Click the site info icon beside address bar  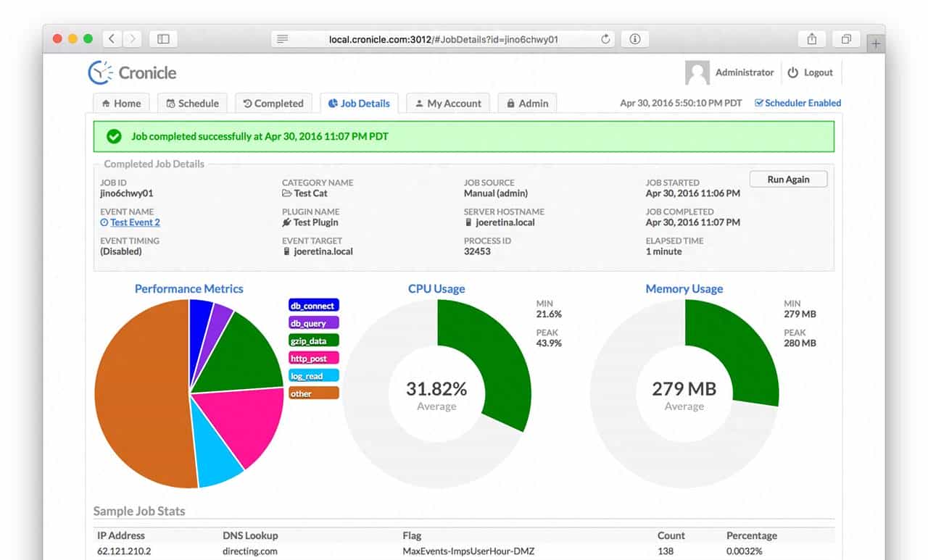[635, 39]
